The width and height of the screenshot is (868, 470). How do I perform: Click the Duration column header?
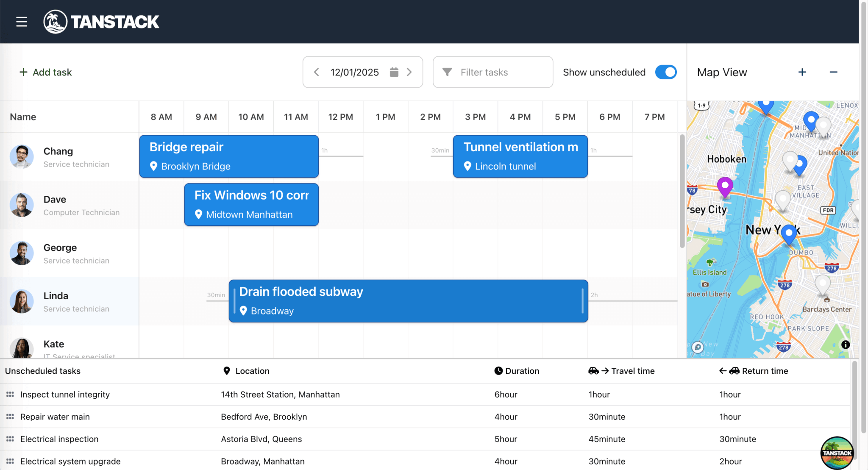[517, 371]
